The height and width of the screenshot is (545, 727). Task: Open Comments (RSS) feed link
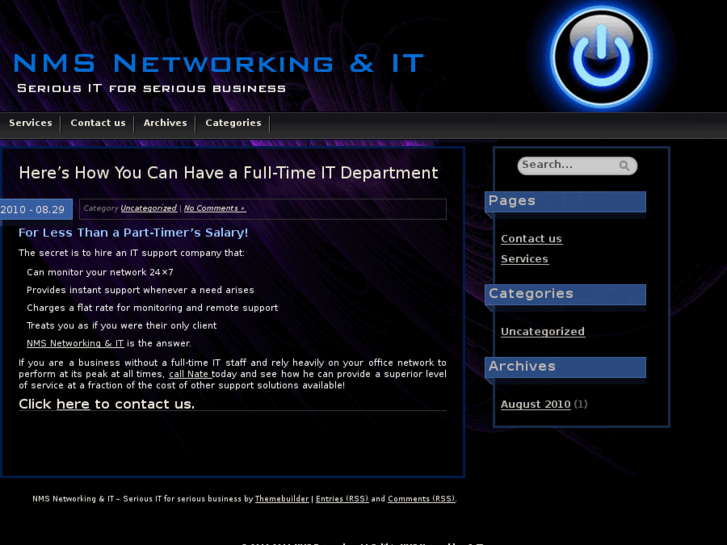coord(421,499)
